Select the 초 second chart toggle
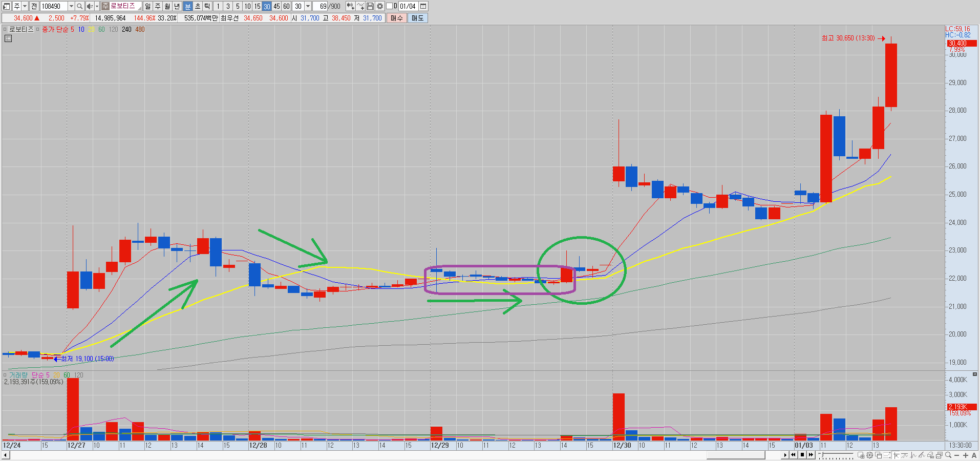980x461 pixels. pyautogui.click(x=198, y=6)
